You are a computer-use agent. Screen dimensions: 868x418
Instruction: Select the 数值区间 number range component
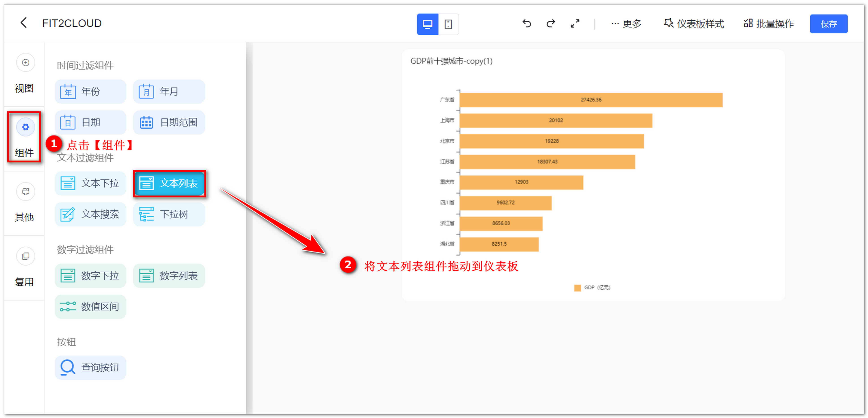[x=90, y=307]
